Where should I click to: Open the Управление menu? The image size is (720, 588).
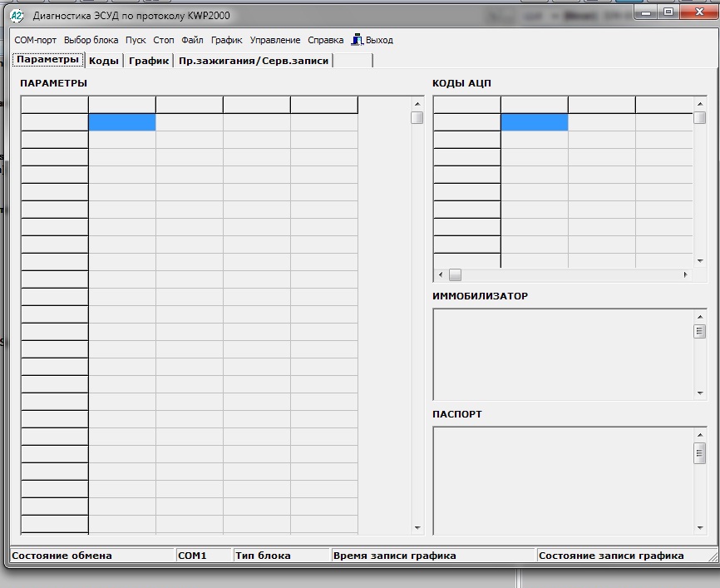tap(275, 40)
